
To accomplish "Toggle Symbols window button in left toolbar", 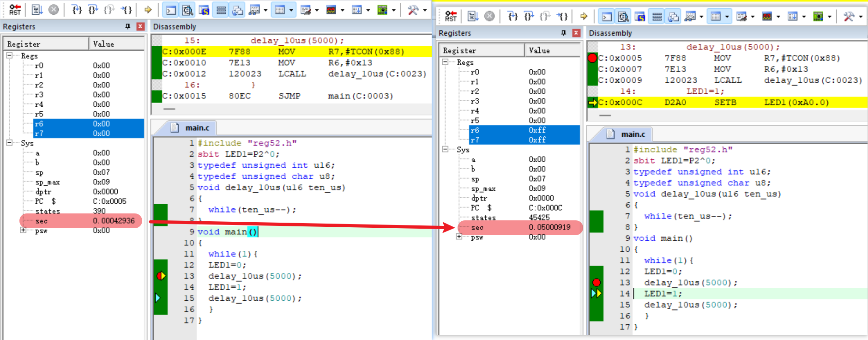I will click(204, 10).
